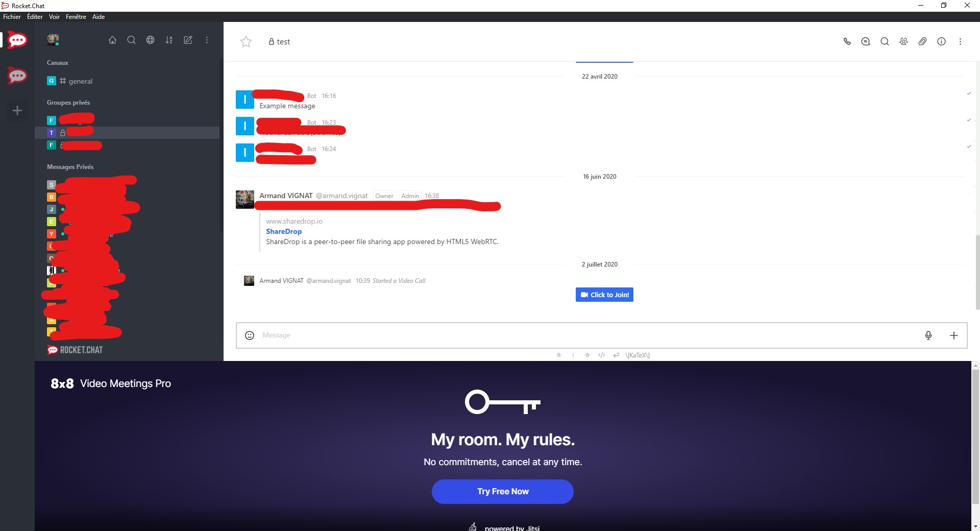Image resolution: width=980 pixels, height=531 pixels.
Task: Collapse the Groupes privés section
Action: (68, 102)
